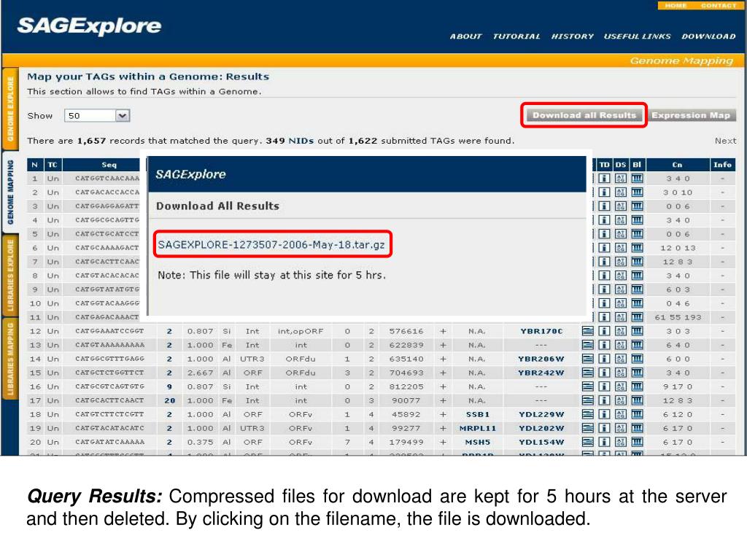Open TD info icon in row 5 CATGCTGCATCCT
Viewport: 747px width, 560px height.
click(x=604, y=234)
